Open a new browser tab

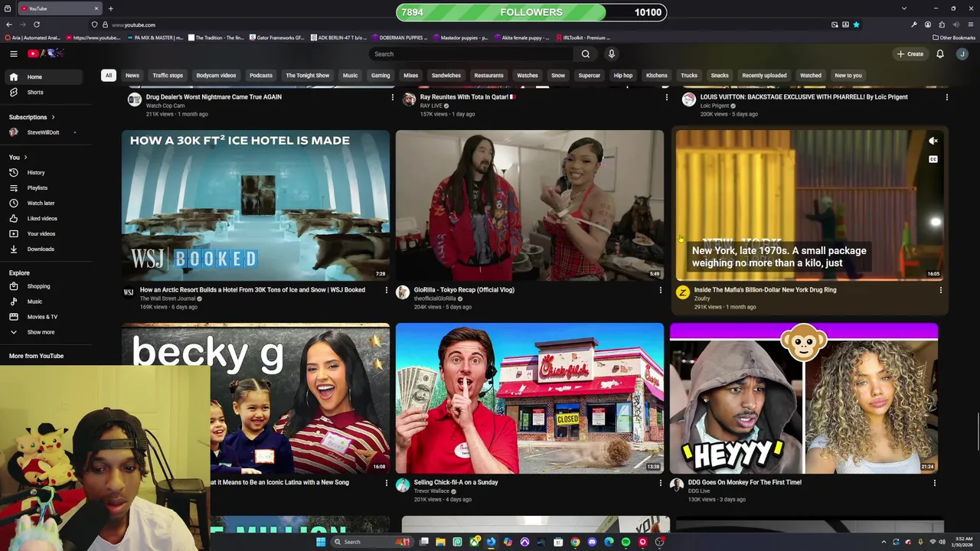[x=110, y=8]
